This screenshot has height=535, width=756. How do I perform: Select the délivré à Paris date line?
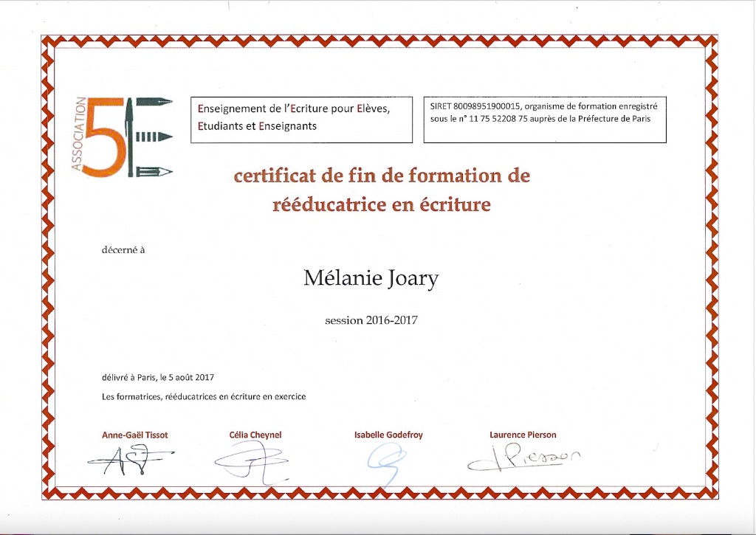click(x=158, y=376)
